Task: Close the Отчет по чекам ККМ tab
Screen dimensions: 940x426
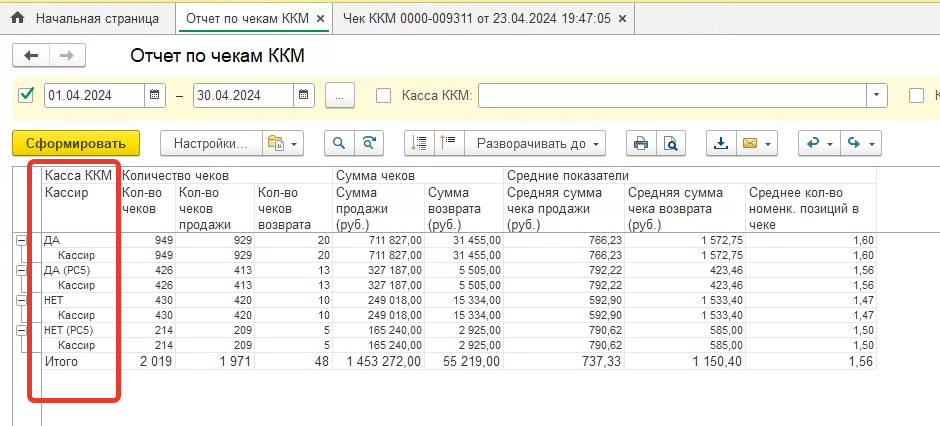Action: (x=319, y=18)
